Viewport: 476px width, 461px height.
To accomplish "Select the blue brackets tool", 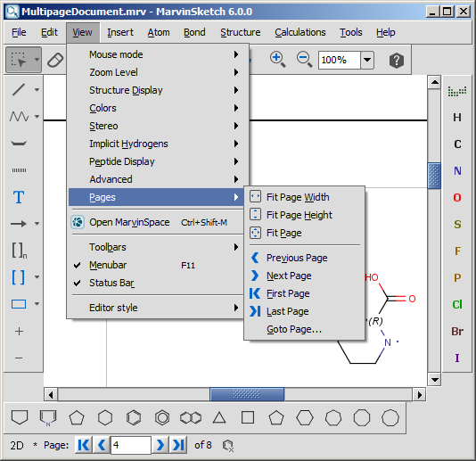I will coord(18,277).
